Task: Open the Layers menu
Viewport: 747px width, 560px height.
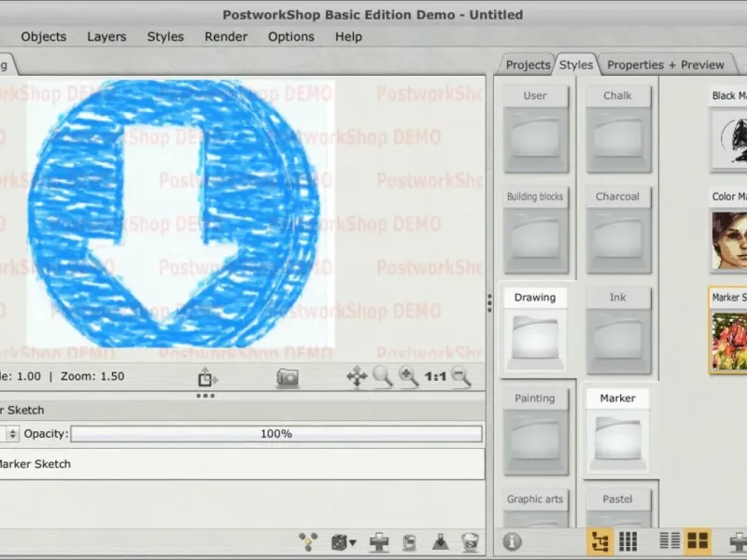Action: click(x=106, y=36)
